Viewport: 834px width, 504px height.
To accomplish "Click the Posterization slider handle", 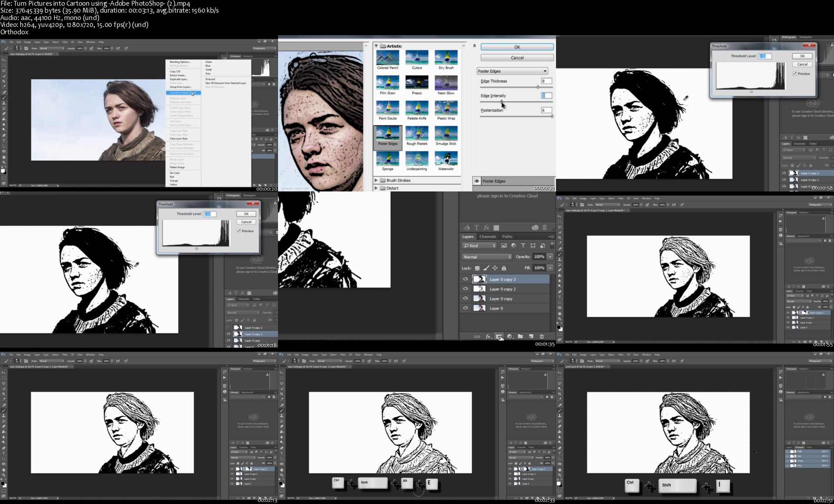I will [552, 116].
